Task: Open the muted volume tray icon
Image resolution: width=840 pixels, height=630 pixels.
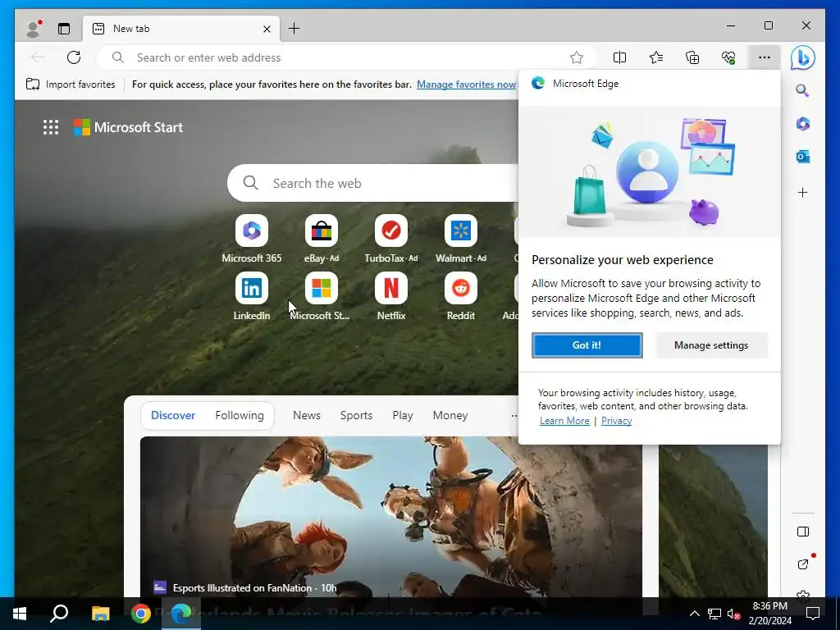Action: [x=733, y=614]
